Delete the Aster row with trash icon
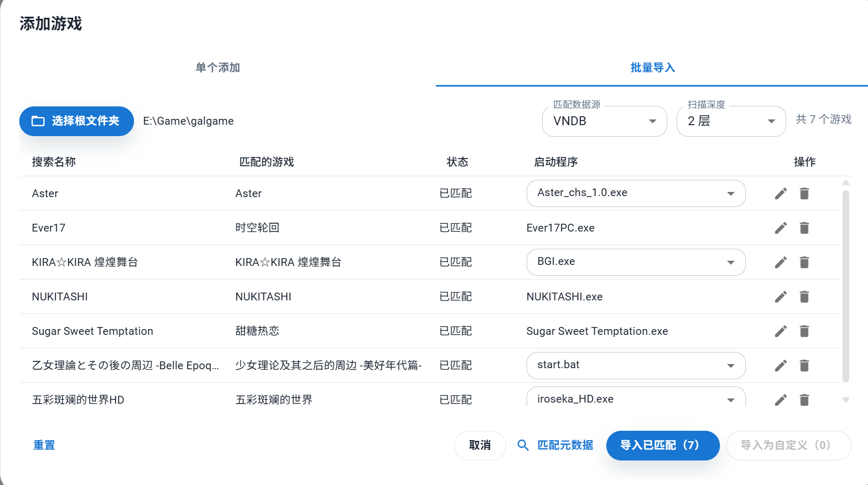The height and width of the screenshot is (485, 868). (804, 193)
